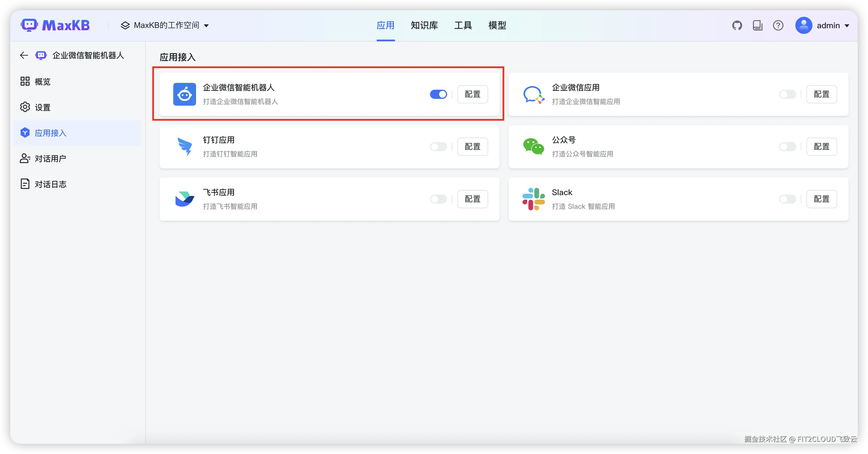This screenshot has width=868, height=454.
Task: Click the text 打造公众号智能应用
Action: click(582, 154)
